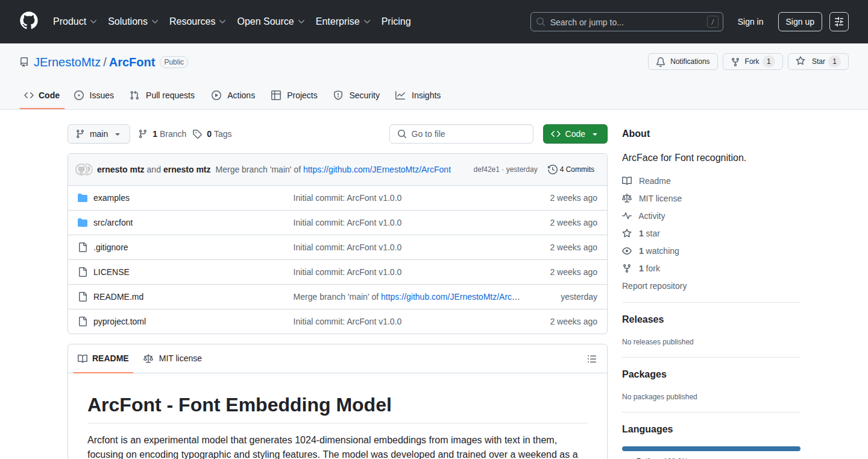Select the README tab in file viewer
The width and height of the screenshot is (868, 459).
pyautogui.click(x=103, y=358)
